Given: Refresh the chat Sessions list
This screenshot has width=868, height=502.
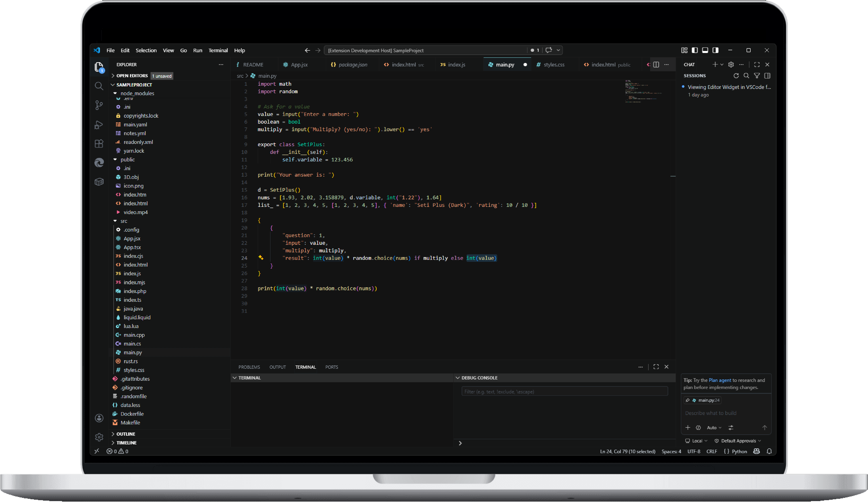Looking at the screenshot, I should [x=736, y=75].
